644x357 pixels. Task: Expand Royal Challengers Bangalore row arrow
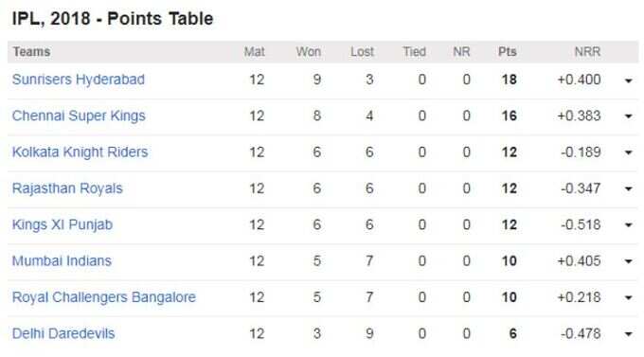coord(628,298)
